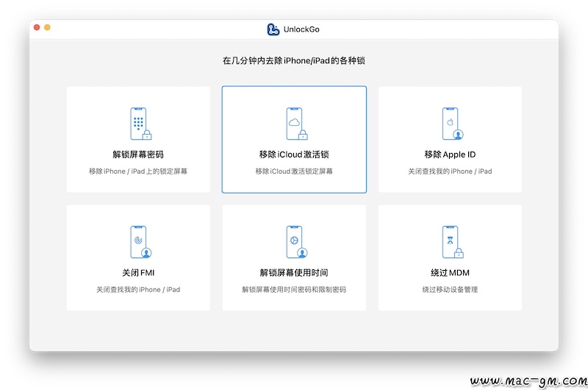This screenshot has width=588, height=390.
Task: Click the hourglass phone icon for 绕过 MDM
Action: click(x=453, y=242)
